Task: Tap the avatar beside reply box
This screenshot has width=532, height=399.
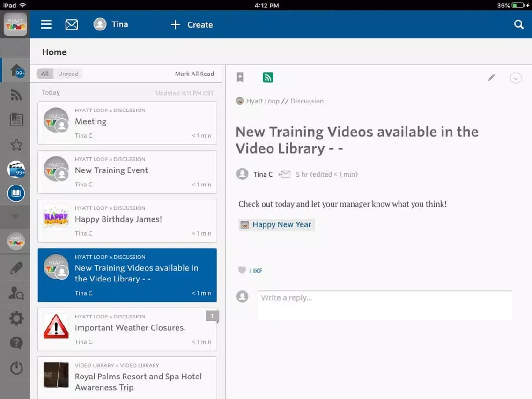Action: pos(242,296)
